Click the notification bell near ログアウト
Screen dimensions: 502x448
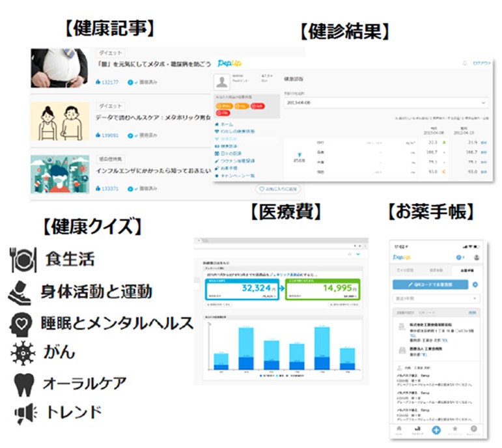click(x=464, y=63)
